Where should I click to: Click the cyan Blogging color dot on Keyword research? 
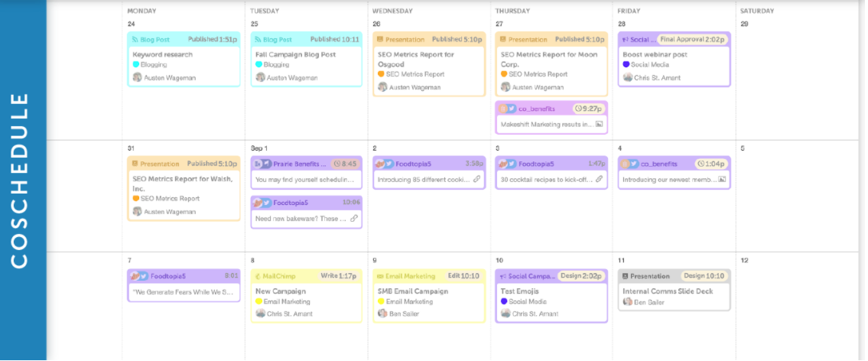[136, 65]
